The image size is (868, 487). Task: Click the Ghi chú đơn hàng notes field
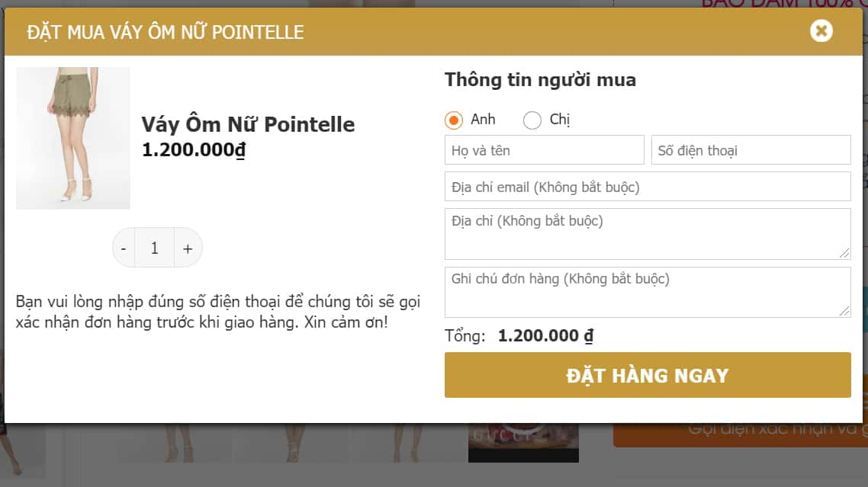pyautogui.click(x=648, y=290)
